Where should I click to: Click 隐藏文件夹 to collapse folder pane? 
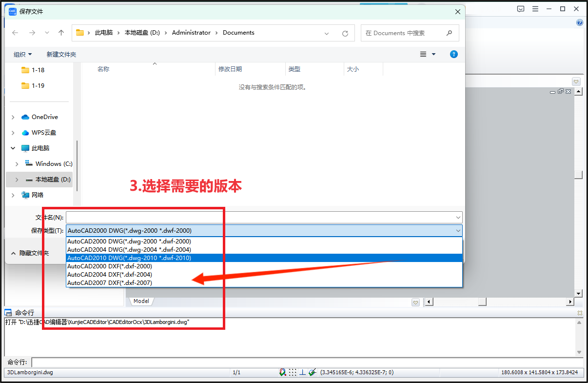30,253
